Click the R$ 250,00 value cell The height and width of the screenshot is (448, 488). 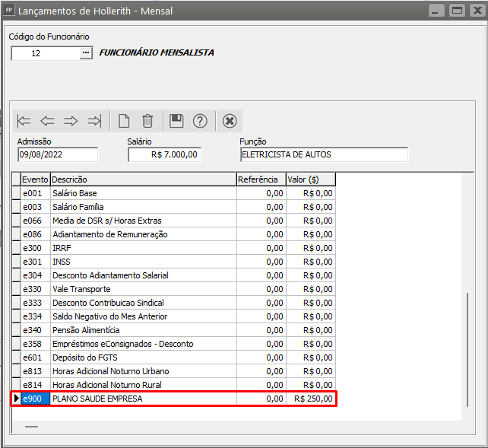[x=310, y=399]
